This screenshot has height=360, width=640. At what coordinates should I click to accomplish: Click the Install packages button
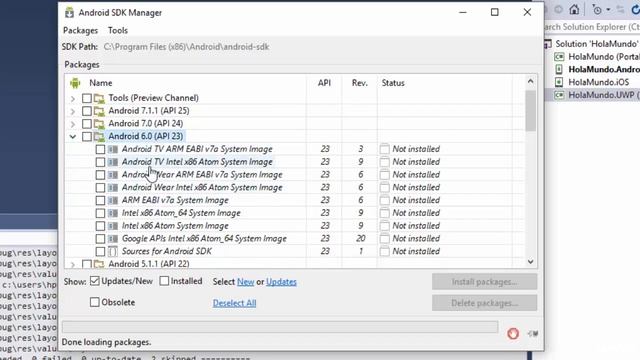click(484, 282)
